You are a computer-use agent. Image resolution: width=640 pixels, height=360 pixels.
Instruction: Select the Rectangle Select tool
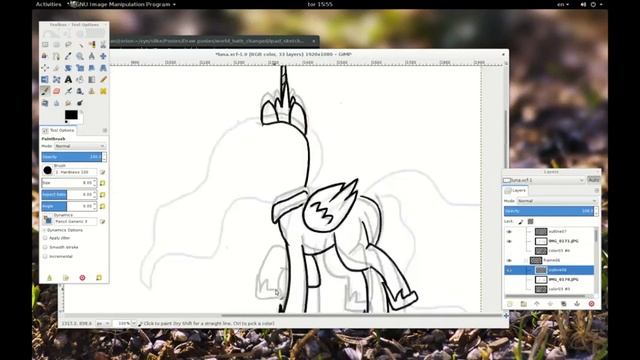pyautogui.click(x=45, y=44)
